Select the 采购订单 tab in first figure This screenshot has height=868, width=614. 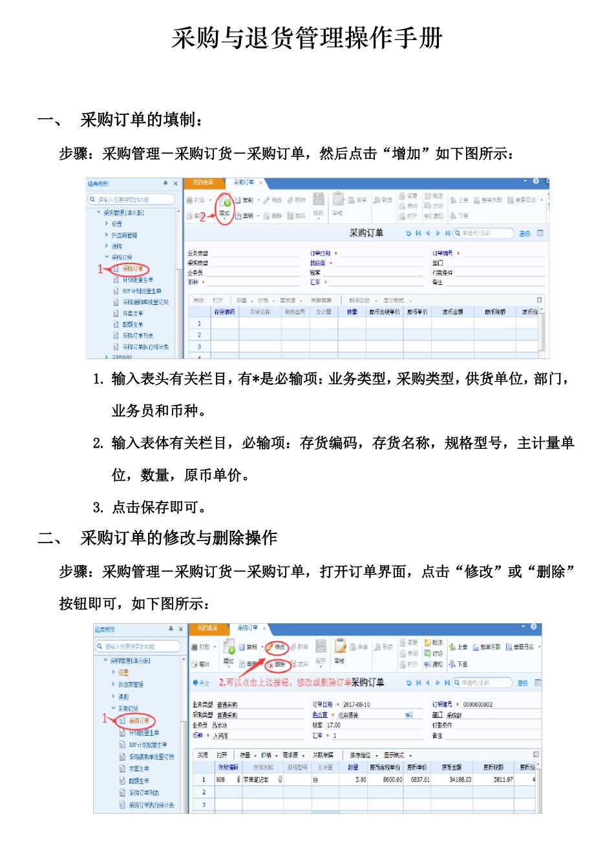[x=244, y=183]
